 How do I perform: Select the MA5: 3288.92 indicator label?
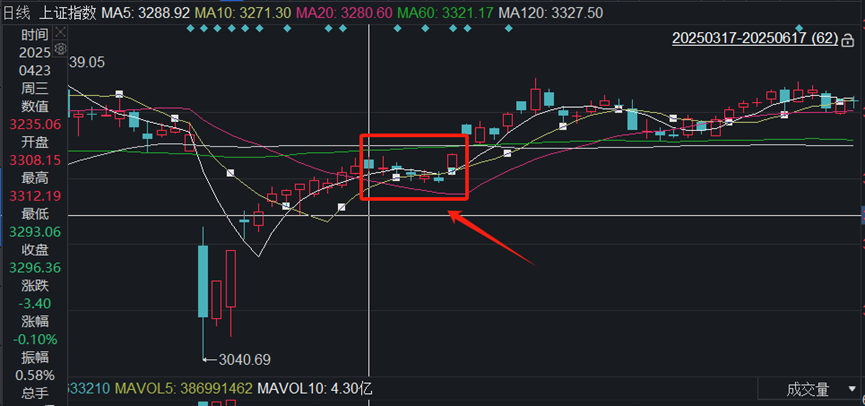pyautogui.click(x=146, y=12)
